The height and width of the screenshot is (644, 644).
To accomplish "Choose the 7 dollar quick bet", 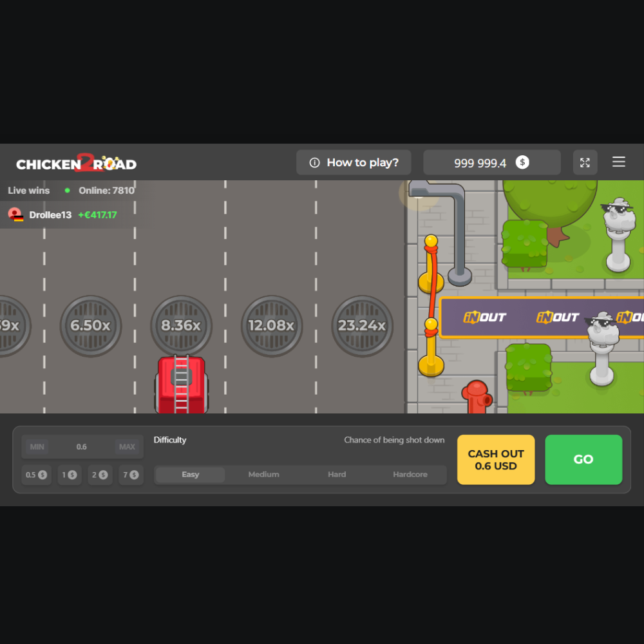I will (131, 475).
